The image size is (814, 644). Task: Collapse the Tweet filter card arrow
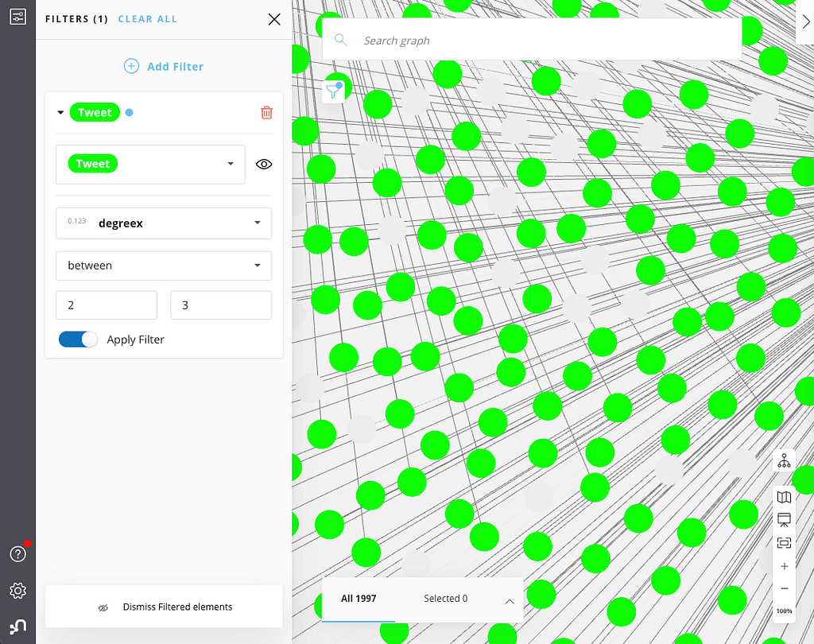click(x=60, y=112)
